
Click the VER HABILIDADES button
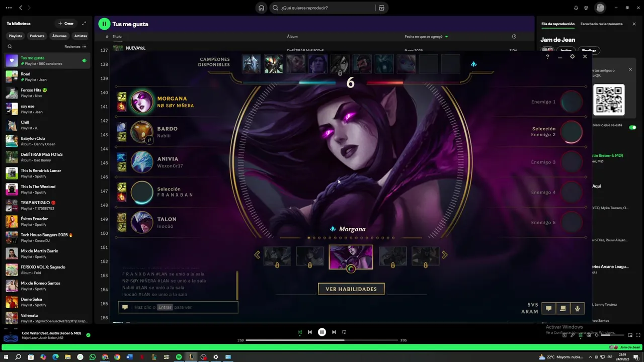pyautogui.click(x=351, y=289)
